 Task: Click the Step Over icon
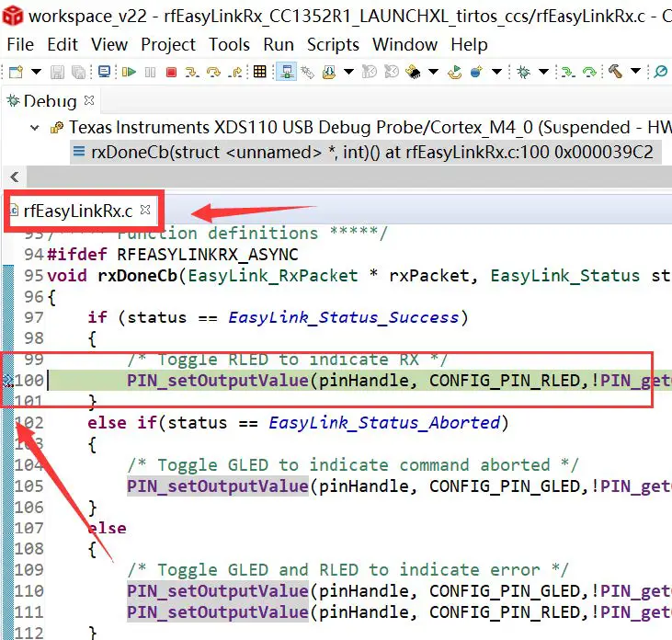click(x=213, y=72)
